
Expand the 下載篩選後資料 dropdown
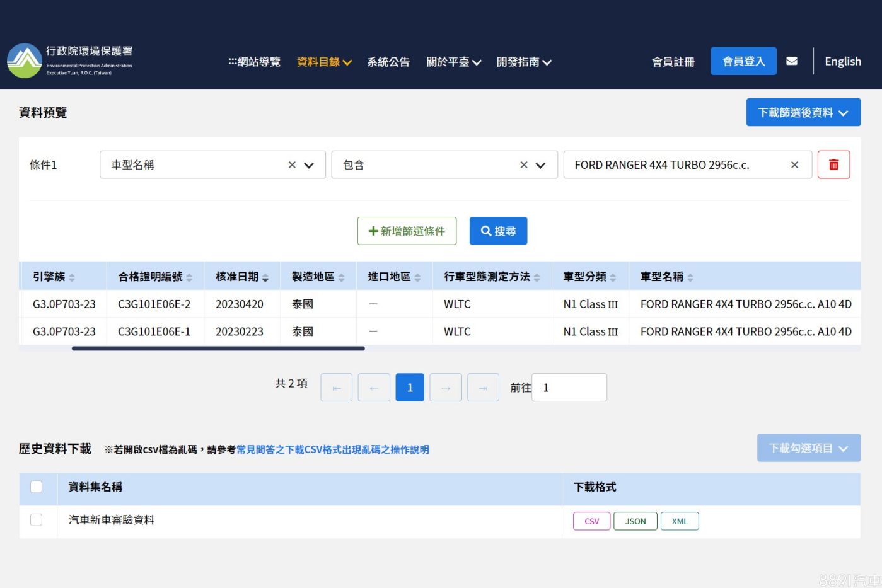(803, 112)
